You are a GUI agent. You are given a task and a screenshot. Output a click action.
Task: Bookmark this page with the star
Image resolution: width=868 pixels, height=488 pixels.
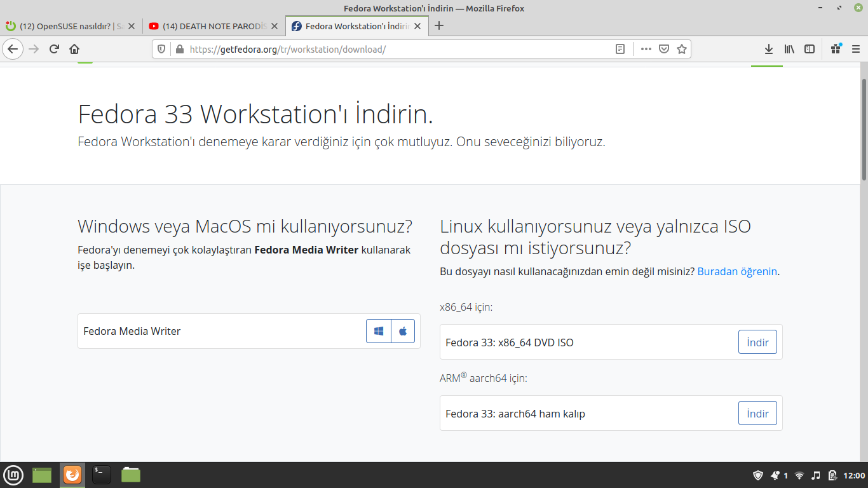tap(682, 49)
